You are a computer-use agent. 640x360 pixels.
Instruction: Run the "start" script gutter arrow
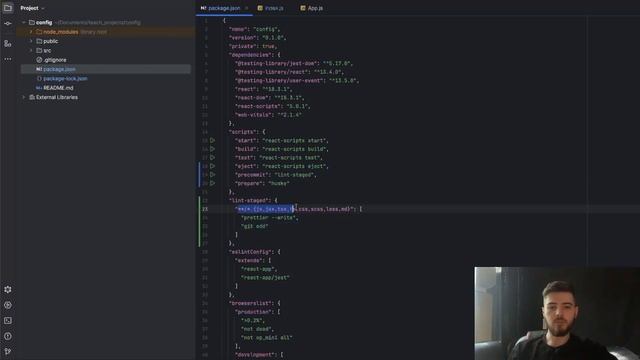[212, 140]
